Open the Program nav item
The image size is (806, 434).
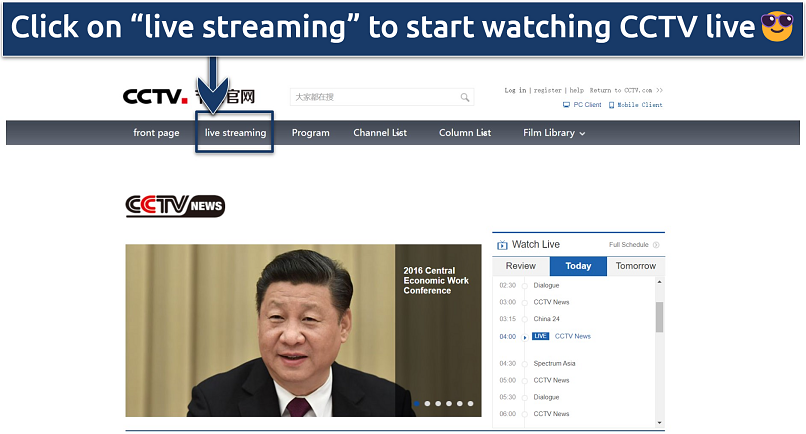point(310,133)
